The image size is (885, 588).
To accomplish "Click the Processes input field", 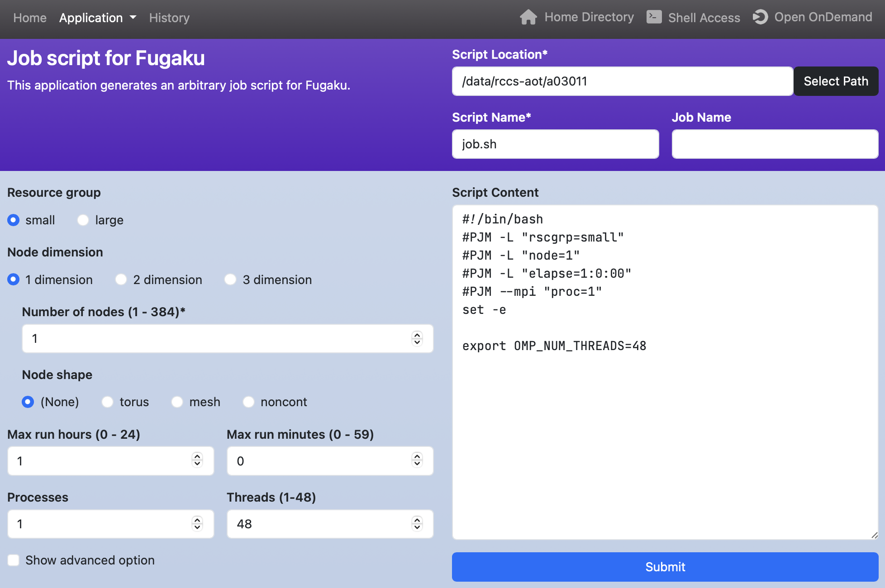I will pos(111,524).
